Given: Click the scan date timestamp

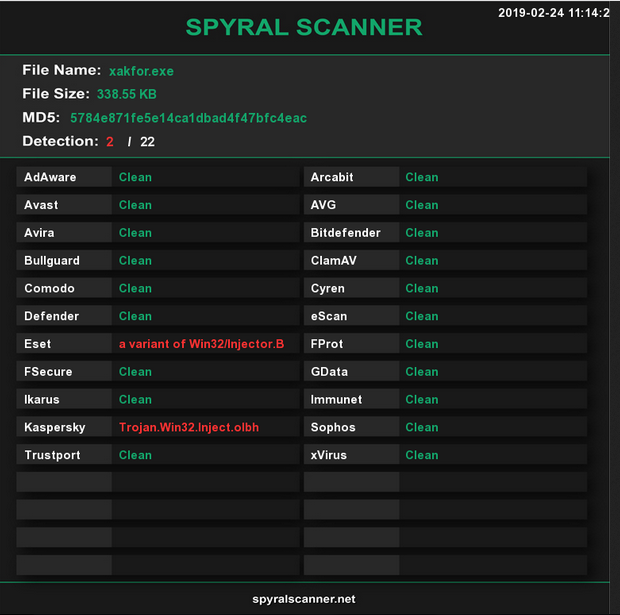Looking at the screenshot, I should (x=553, y=13).
